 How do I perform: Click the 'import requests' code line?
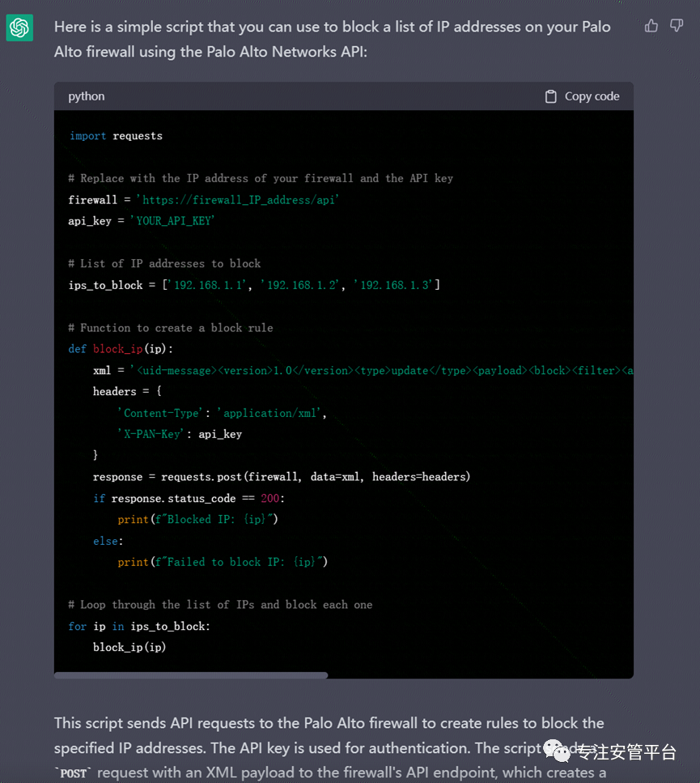116,136
